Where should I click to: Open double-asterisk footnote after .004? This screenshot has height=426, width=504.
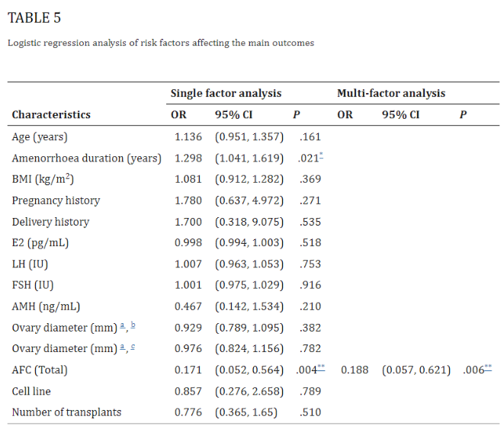(321, 367)
